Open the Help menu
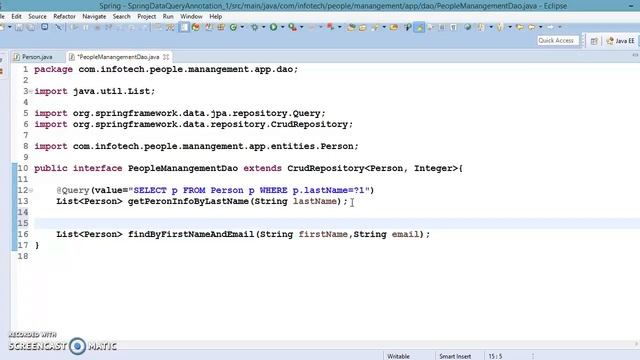The height and width of the screenshot is (360, 640). pos(216,17)
